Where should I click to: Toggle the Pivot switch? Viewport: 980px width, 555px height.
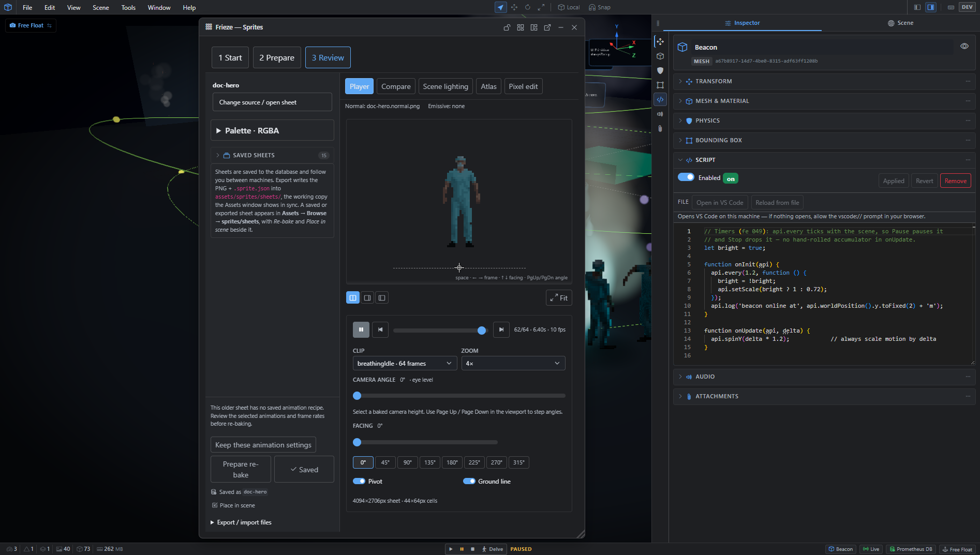coord(359,481)
